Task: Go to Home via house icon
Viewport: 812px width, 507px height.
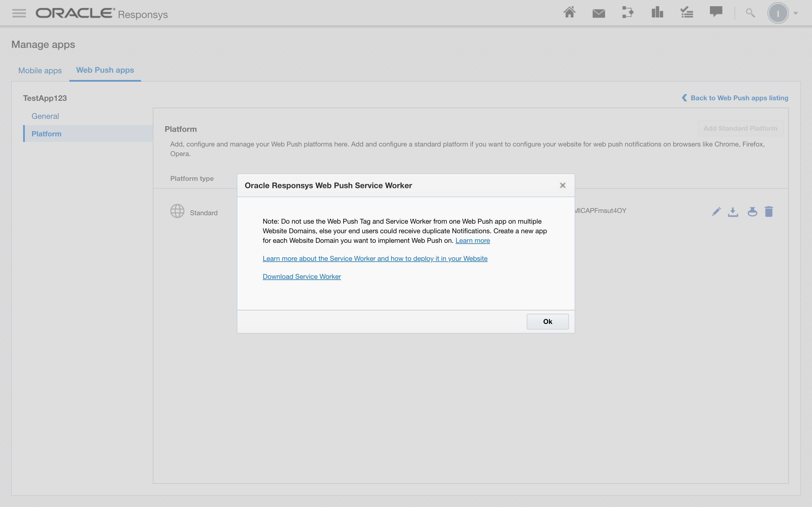Action: [x=569, y=13]
